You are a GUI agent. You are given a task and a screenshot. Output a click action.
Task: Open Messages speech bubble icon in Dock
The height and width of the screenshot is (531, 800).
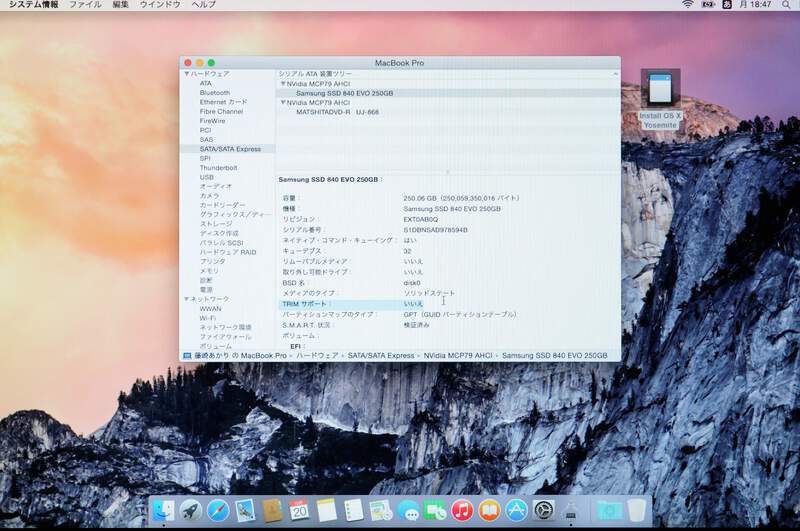click(408, 510)
